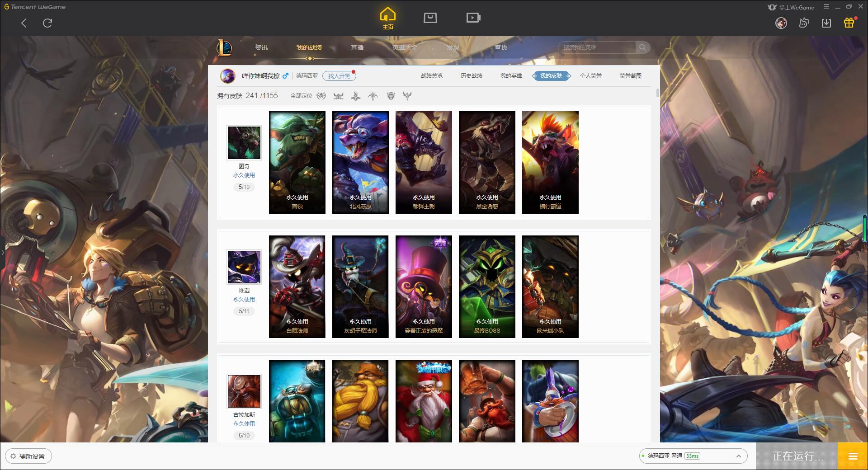Image resolution: width=868 pixels, height=470 pixels.
Task: Open the user avatar in top-right toolbar
Action: pyautogui.click(x=781, y=23)
